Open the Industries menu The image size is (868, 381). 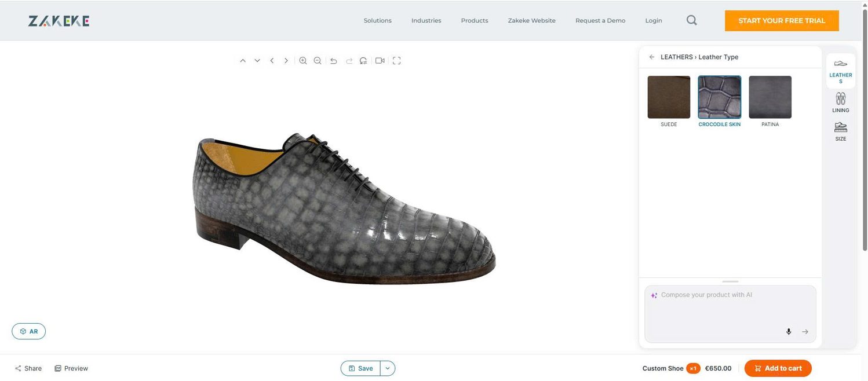(x=426, y=21)
